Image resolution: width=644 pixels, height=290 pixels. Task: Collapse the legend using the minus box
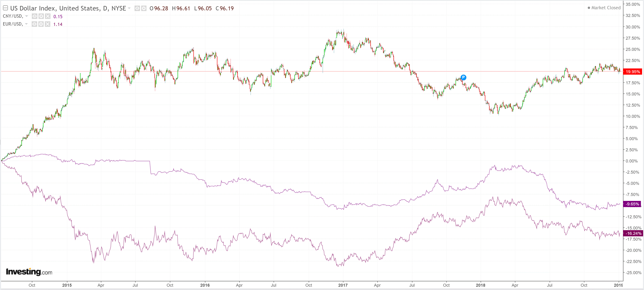tap(5, 8)
